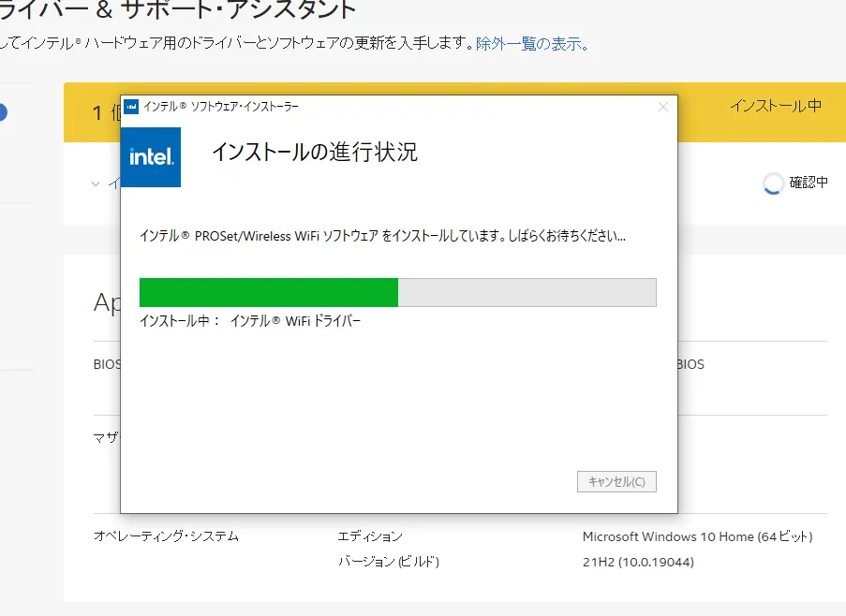Click the blue Intel logo in the dialog

click(x=151, y=157)
